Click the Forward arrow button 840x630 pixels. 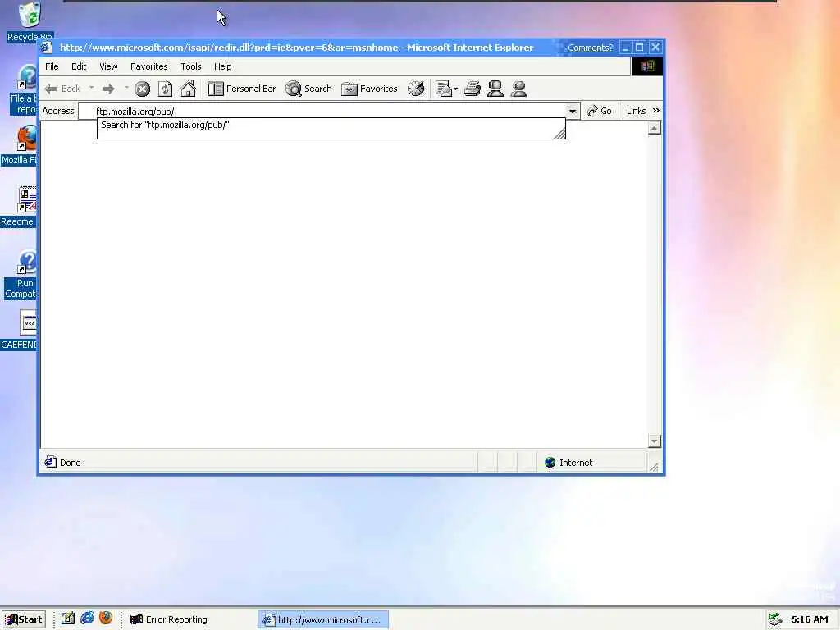pos(108,89)
